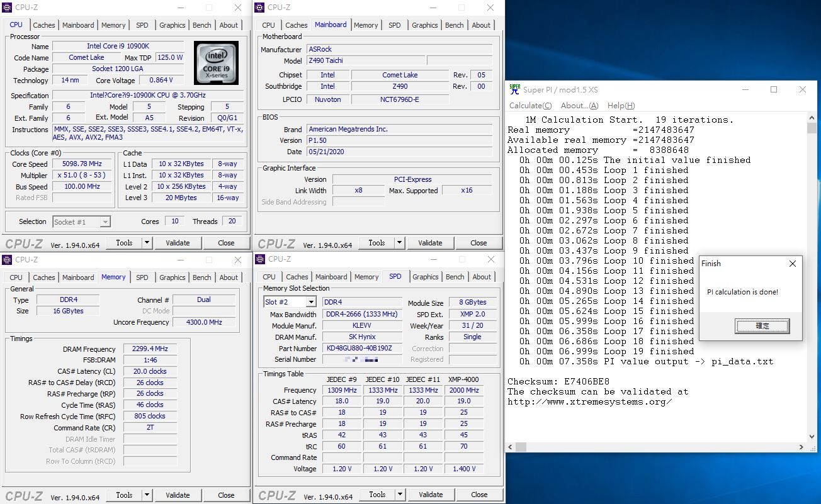Open the Help menu in Super PI
This screenshot has width=821, height=504.
point(621,105)
